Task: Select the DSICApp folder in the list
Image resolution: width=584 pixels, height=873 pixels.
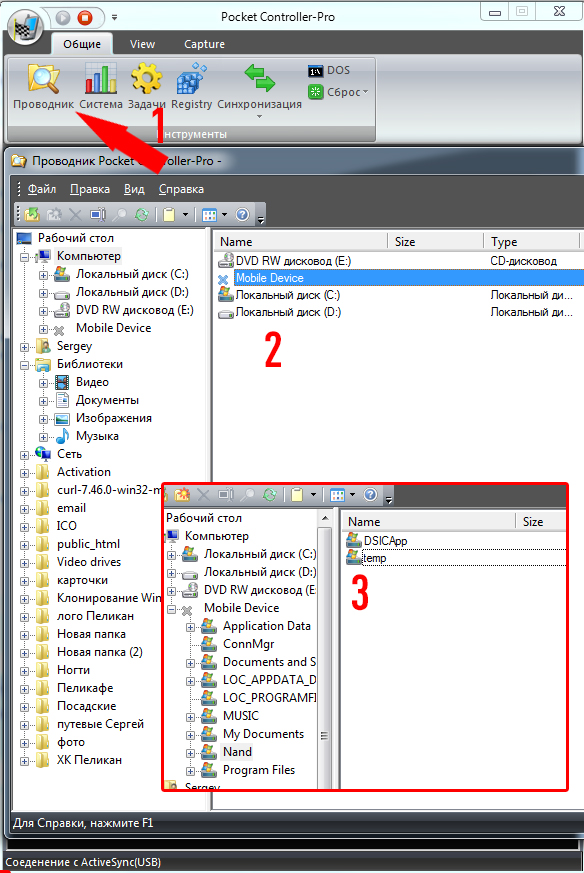Action: pos(385,541)
